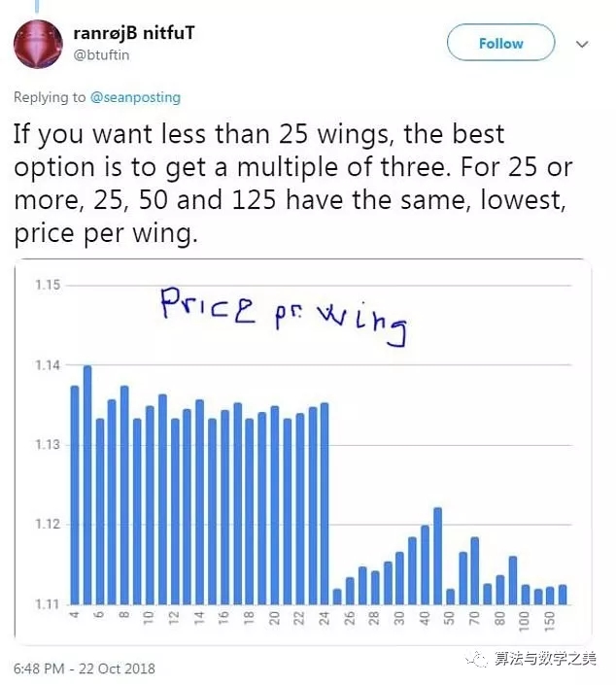Screen dimensions: 616x685
Task: Click the 1.12 y-axis label
Action: [48, 525]
